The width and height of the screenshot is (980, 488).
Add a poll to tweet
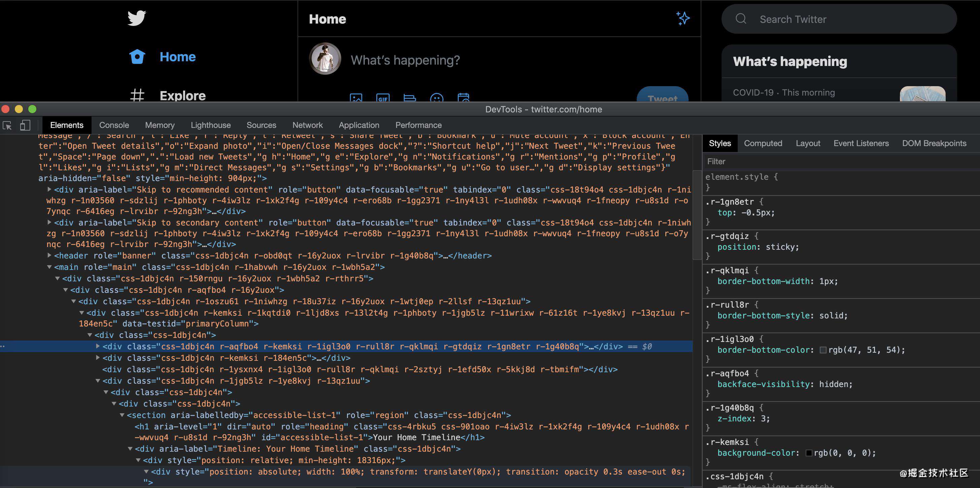tap(410, 97)
